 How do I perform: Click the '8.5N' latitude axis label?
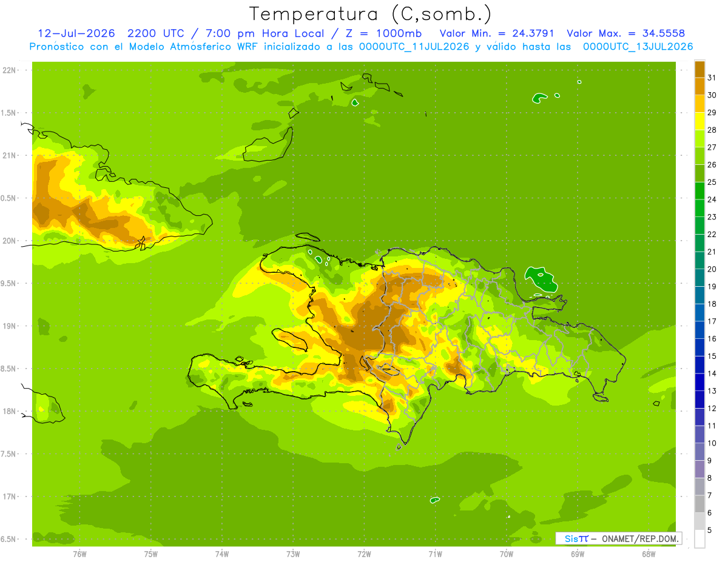(x=8, y=369)
